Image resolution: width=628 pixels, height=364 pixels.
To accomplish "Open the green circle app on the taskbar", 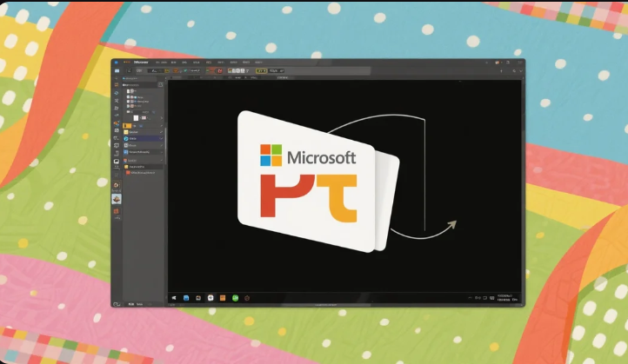I will coord(235,298).
